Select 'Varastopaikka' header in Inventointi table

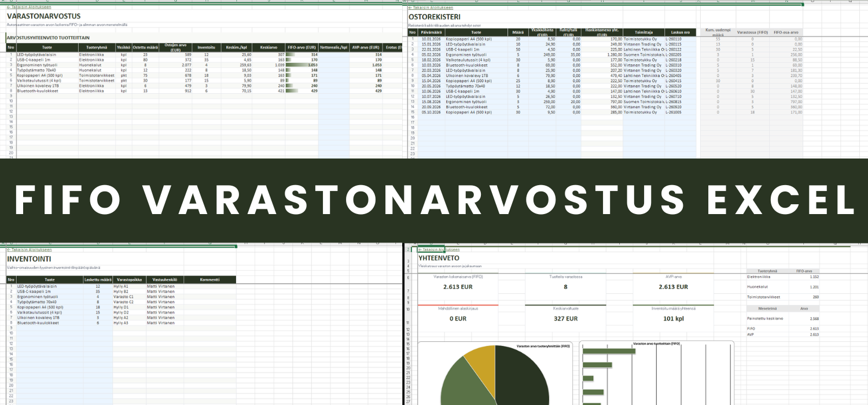(129, 279)
